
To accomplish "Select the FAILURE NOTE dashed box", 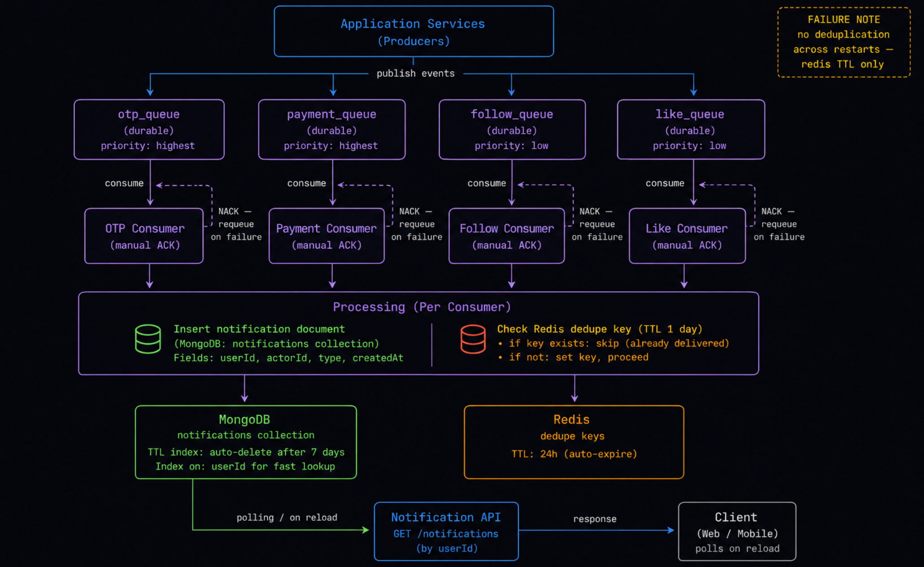I will (x=844, y=42).
